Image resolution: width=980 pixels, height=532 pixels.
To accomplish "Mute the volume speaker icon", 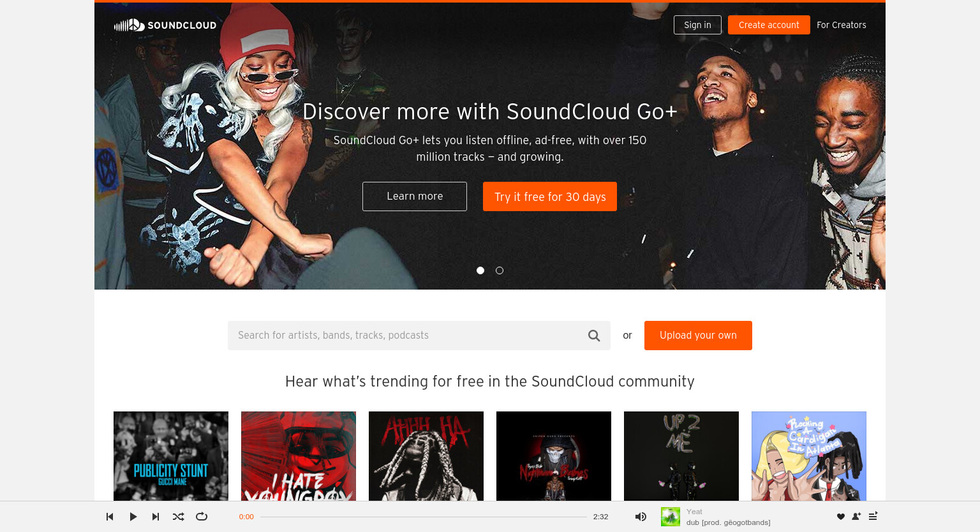I will [641, 517].
